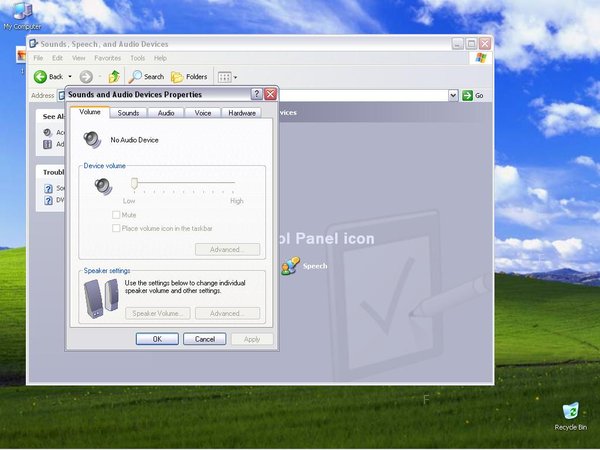
Task: Open the Views dropdown arrow
Action: [235, 77]
